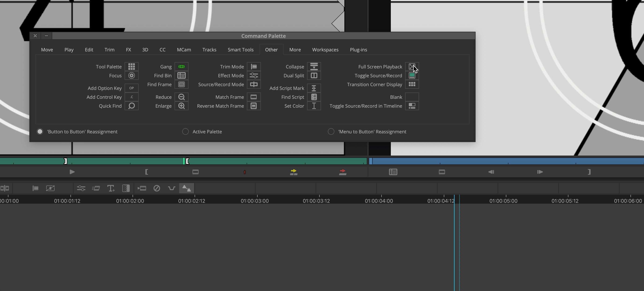Open the More tab
This screenshot has height=291, width=644.
[x=295, y=50]
